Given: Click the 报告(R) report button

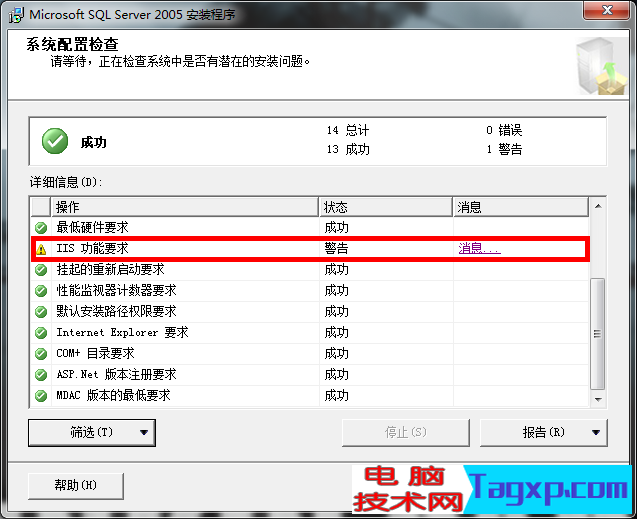Looking at the screenshot, I should pos(544,433).
